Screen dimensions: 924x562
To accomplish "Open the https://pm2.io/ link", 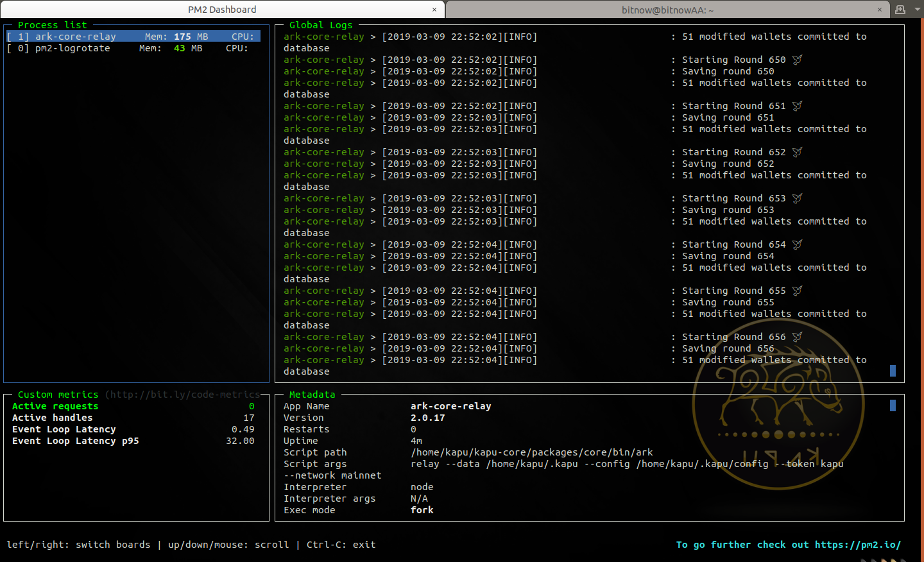I will [858, 545].
